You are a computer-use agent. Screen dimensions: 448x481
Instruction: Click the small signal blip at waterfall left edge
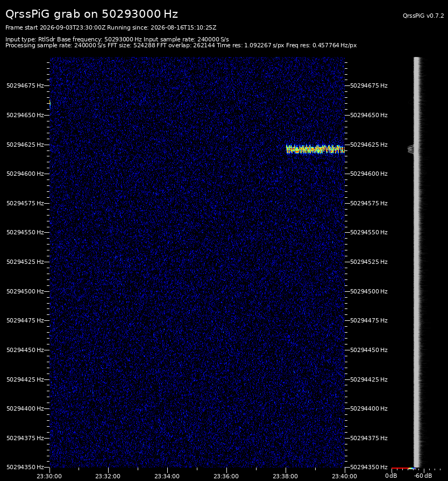click(50, 104)
